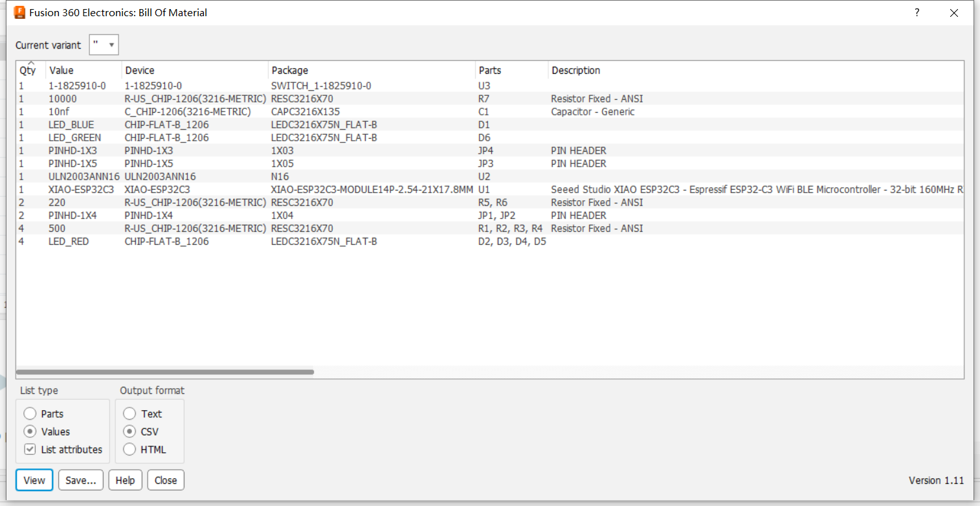Image resolution: width=980 pixels, height=506 pixels.
Task: Select the LED_BLUE row
Action: click(489, 124)
